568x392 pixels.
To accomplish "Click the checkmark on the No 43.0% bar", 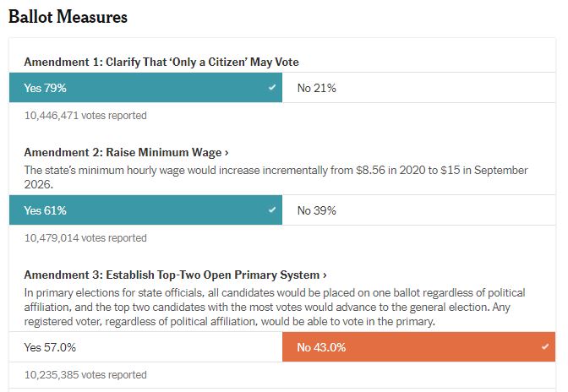I will (544, 346).
